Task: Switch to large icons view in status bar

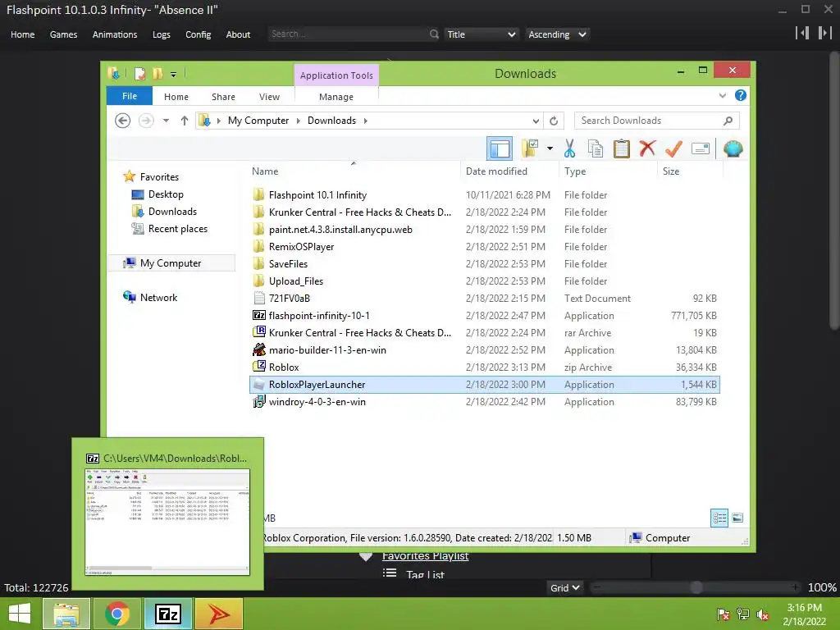Action: [737, 518]
